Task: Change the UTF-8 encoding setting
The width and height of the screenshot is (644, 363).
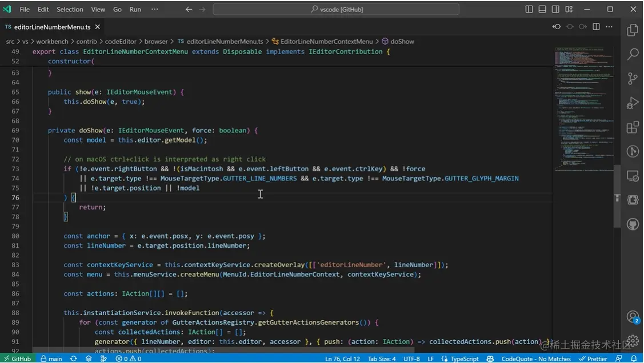Action: tap(411, 358)
